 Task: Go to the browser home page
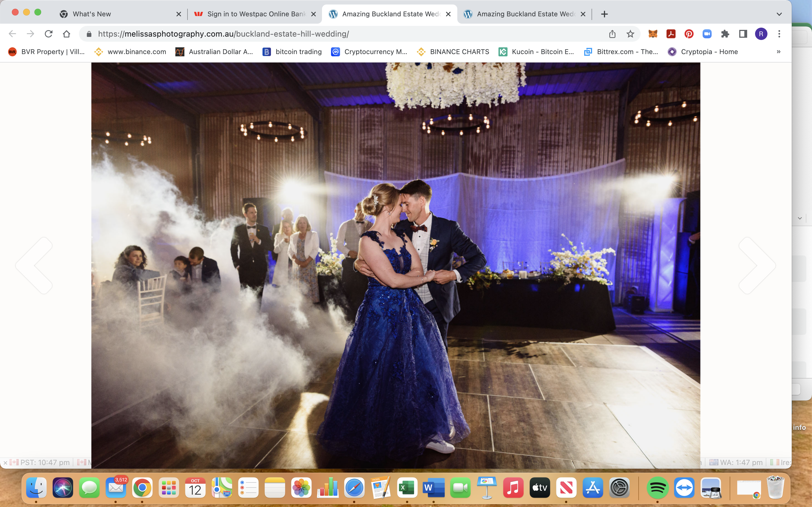coord(67,34)
